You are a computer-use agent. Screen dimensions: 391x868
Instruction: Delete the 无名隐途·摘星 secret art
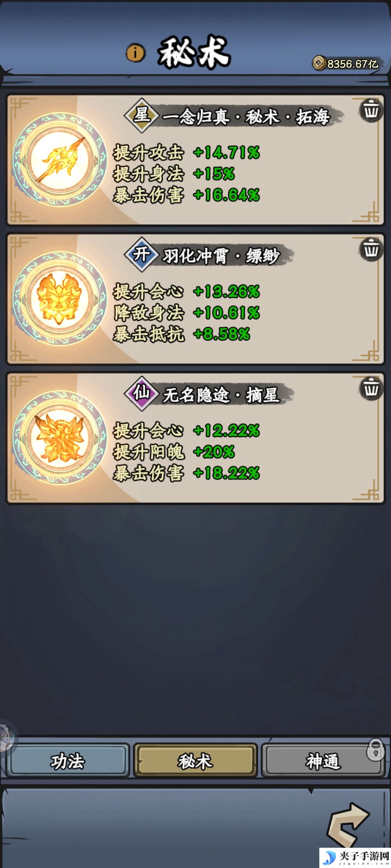coord(371,388)
